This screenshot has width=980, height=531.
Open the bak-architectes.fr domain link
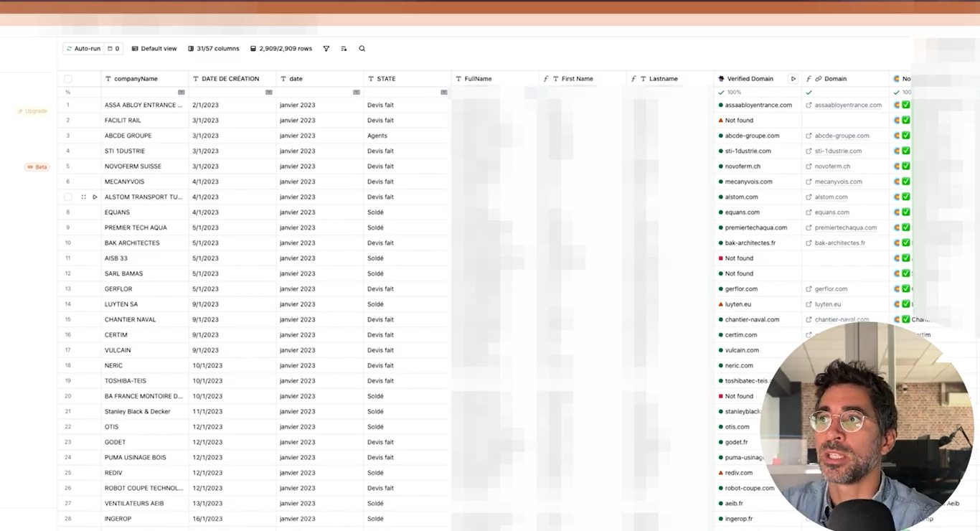tap(840, 243)
